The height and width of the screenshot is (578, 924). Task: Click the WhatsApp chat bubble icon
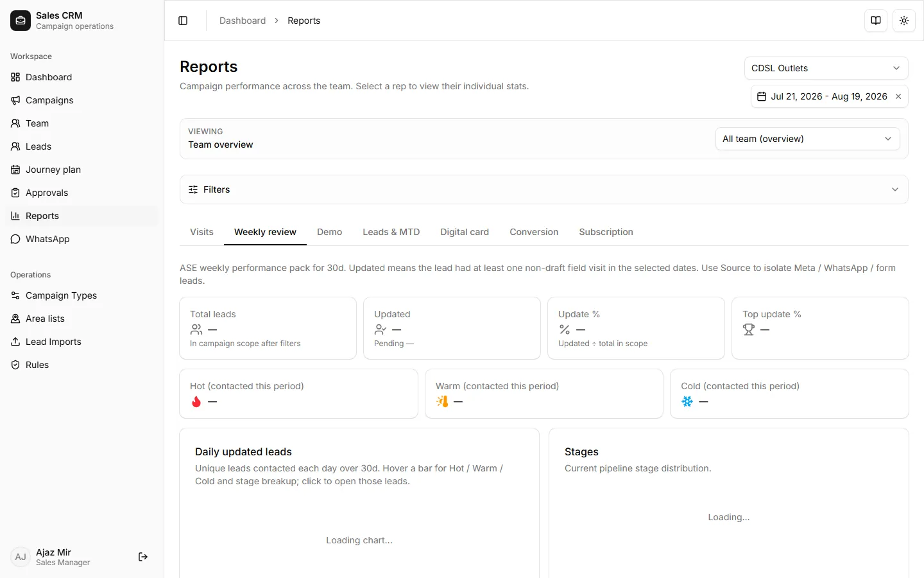pyautogui.click(x=15, y=239)
